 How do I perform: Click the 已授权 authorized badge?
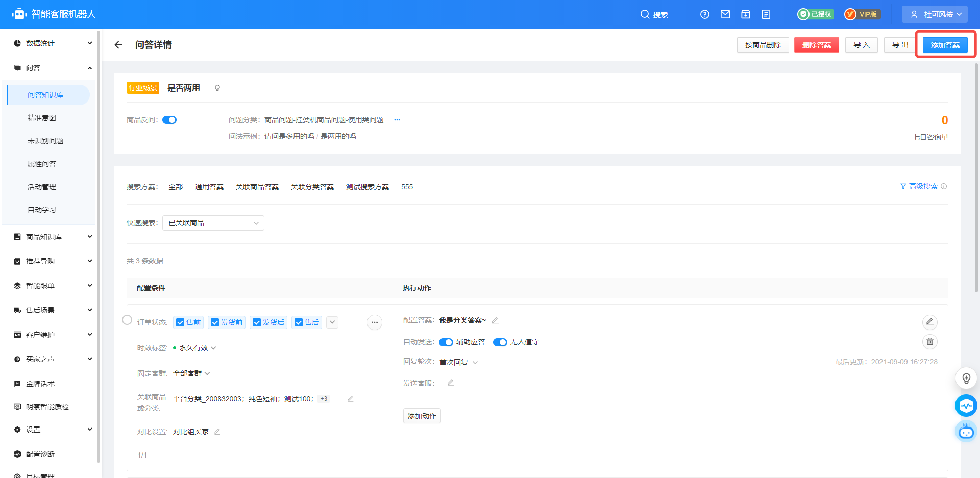click(816, 14)
